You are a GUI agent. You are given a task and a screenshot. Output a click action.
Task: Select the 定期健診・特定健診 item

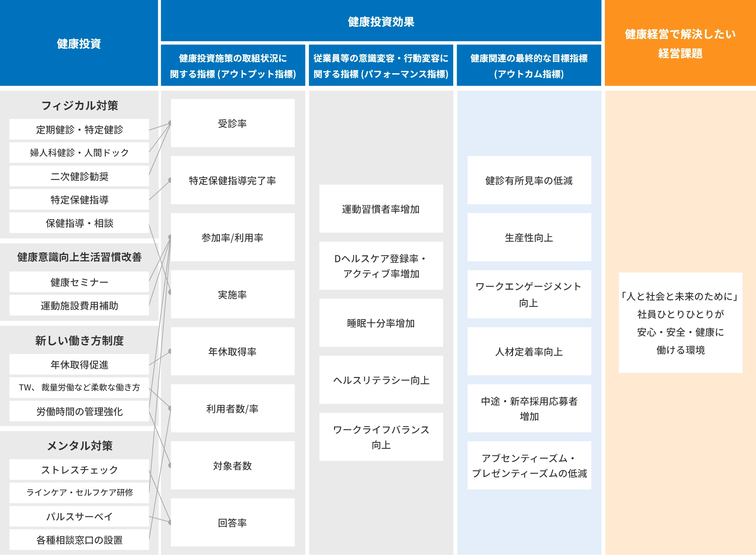(x=79, y=130)
